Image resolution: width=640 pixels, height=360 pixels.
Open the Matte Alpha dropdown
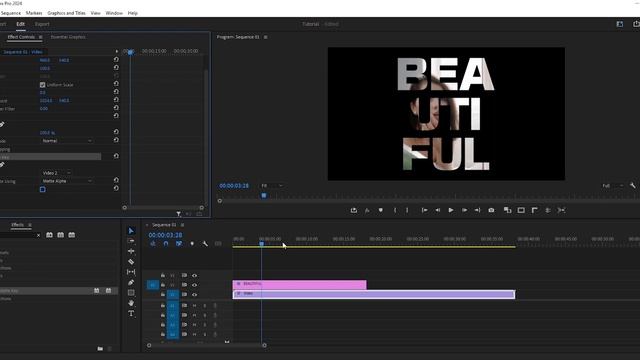[x=67, y=181]
